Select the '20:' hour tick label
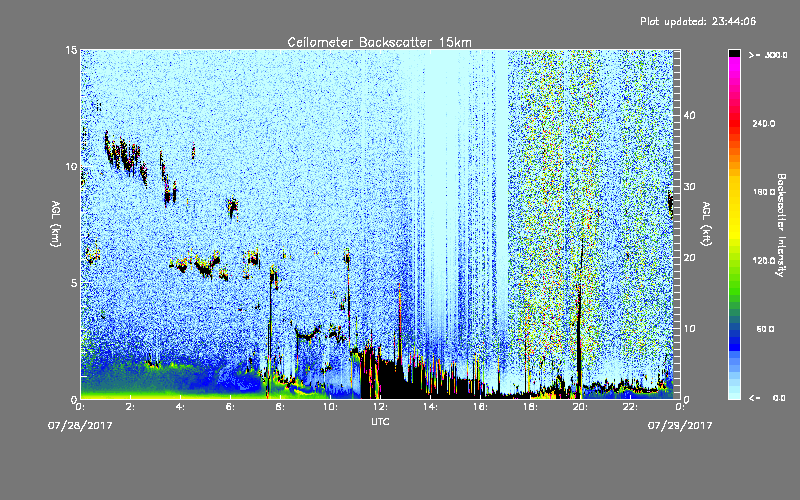 [x=580, y=407]
